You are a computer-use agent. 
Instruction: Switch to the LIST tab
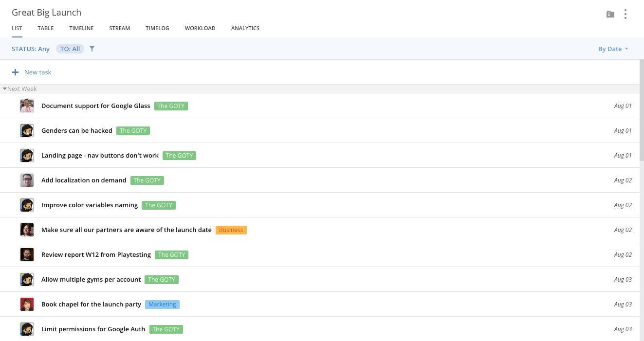[x=17, y=28]
